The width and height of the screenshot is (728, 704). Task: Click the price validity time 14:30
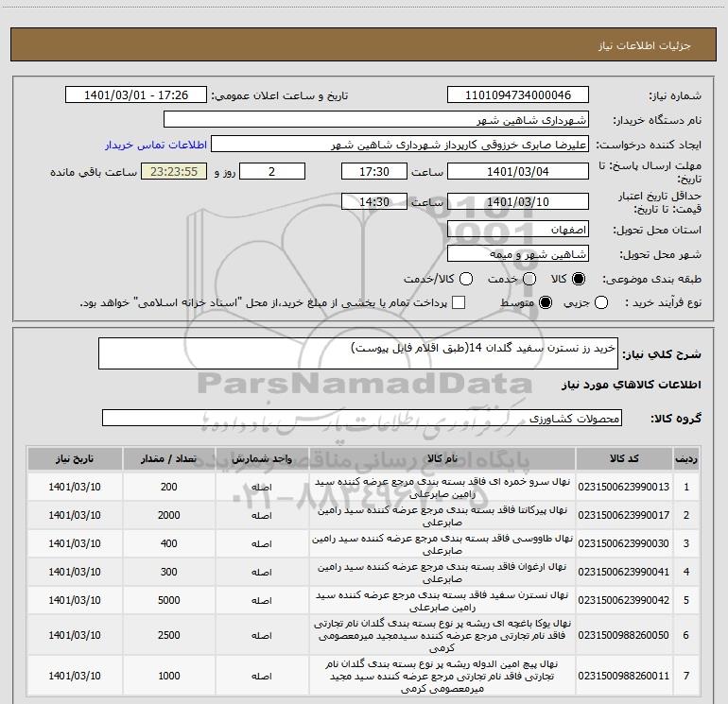374,201
